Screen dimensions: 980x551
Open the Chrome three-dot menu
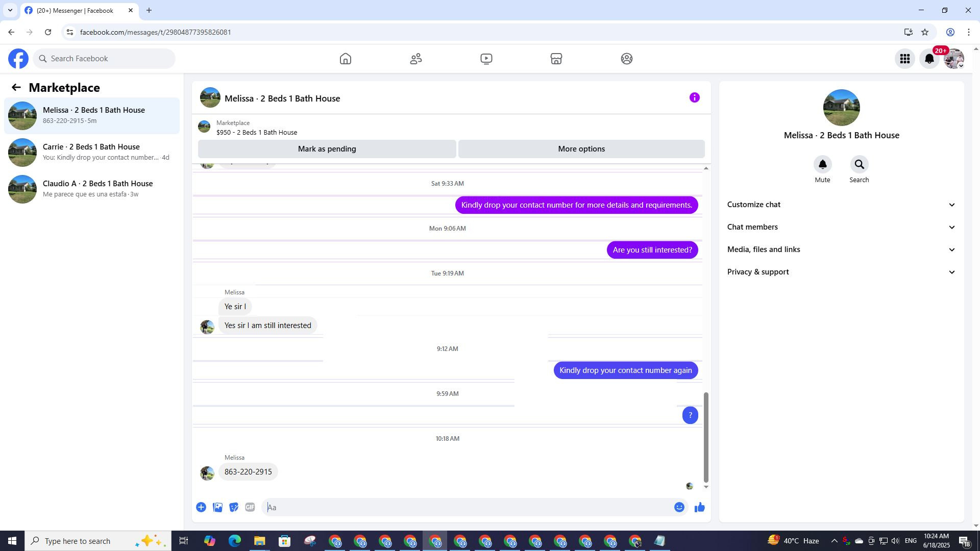tap(969, 32)
